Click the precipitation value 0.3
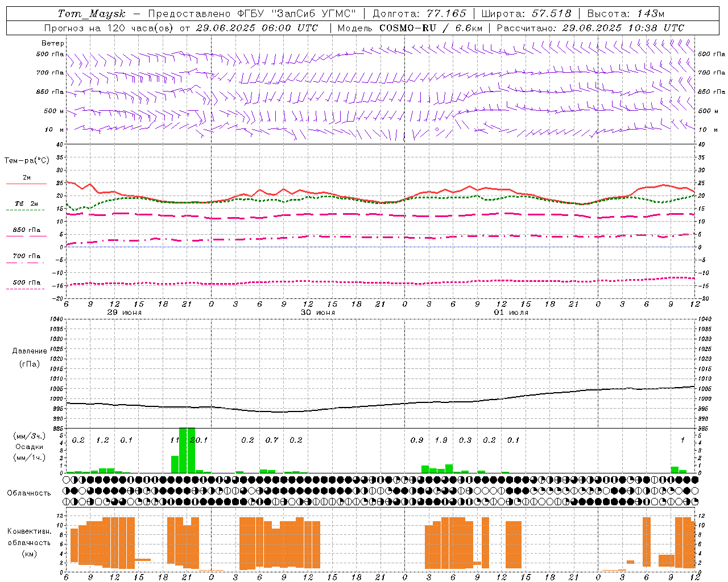Screen dimensions: 728x582 pos(465,440)
